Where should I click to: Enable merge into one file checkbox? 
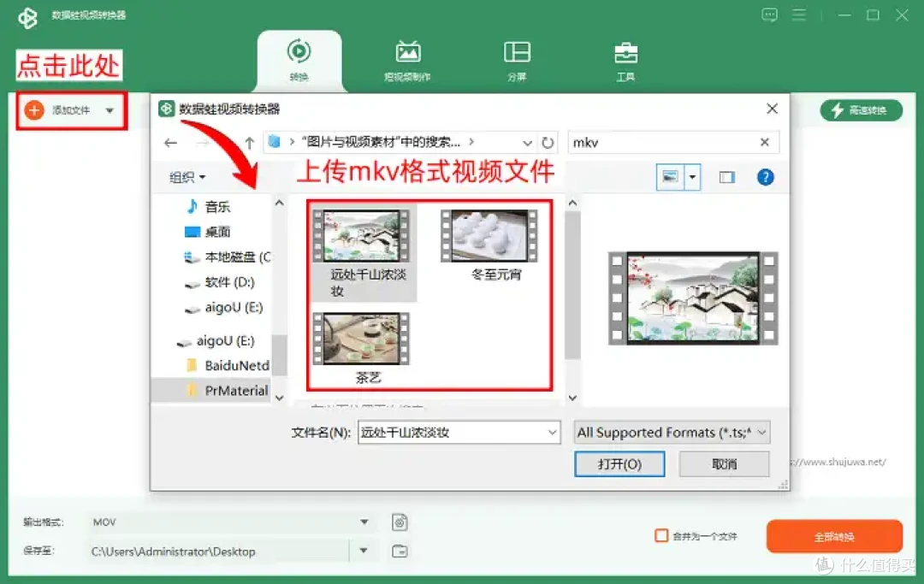click(661, 536)
